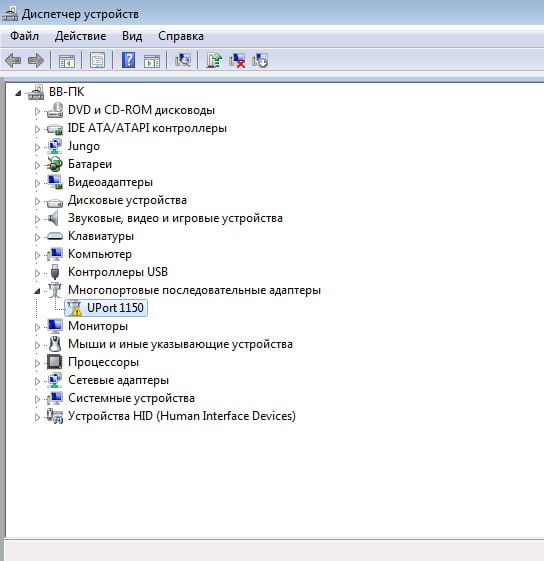Click the Forward arrow toolbar icon
The height and width of the screenshot is (561, 544).
tap(36, 60)
